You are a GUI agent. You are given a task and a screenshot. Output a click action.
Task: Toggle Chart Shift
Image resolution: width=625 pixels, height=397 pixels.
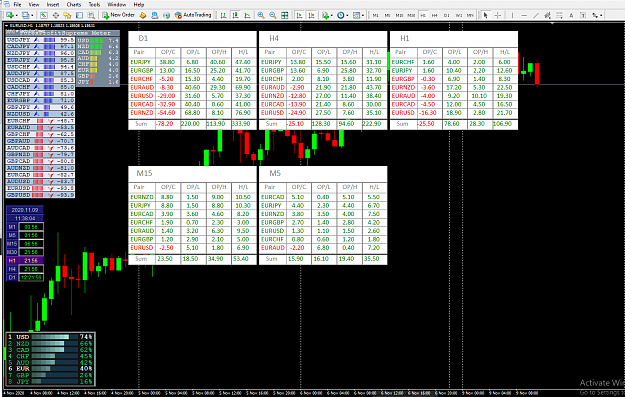[x=311, y=15]
